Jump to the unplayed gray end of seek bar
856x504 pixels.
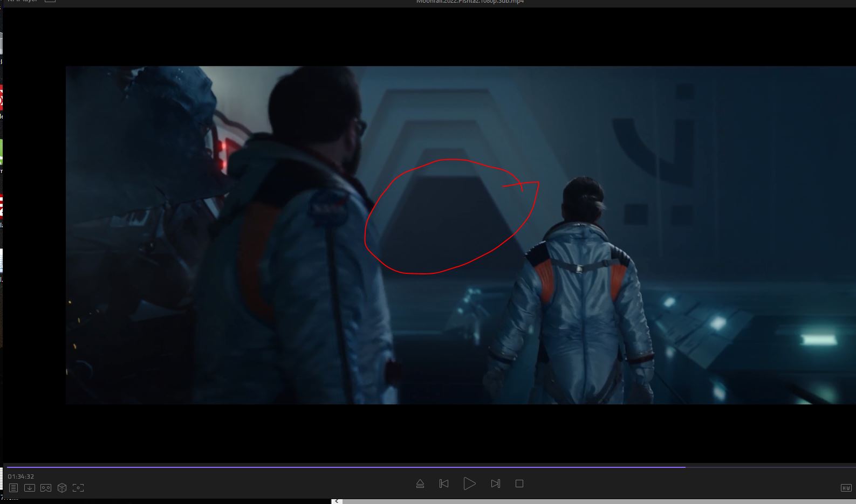pyautogui.click(x=771, y=467)
